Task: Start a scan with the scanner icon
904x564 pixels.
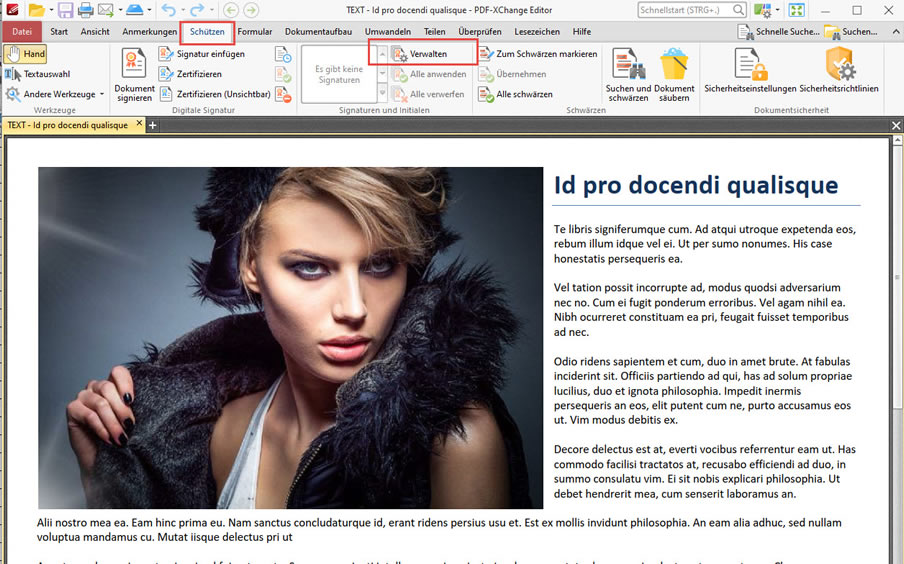Action: point(134,10)
